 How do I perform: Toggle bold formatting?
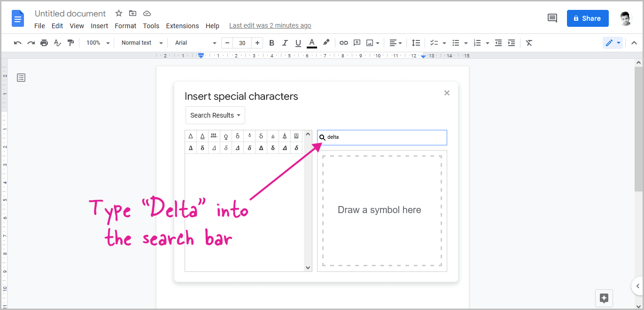click(x=272, y=43)
